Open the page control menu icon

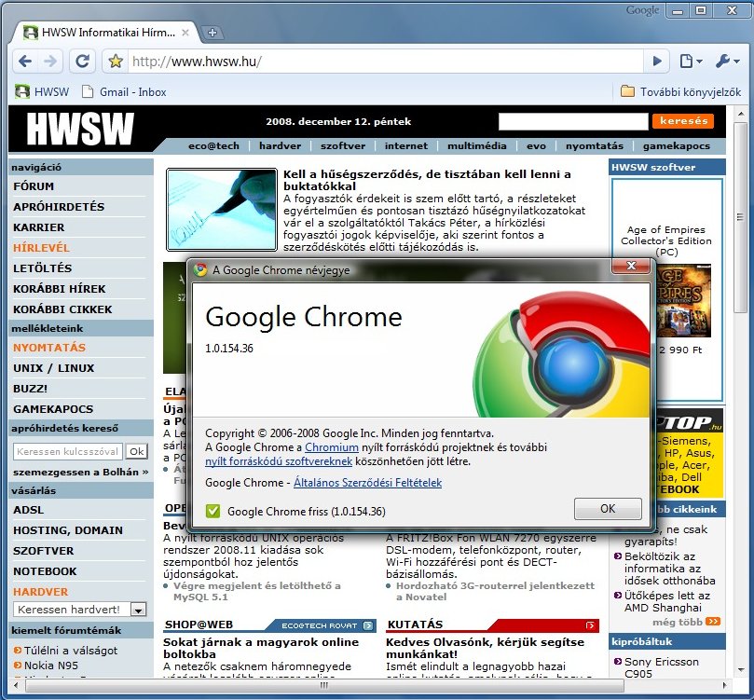691,62
